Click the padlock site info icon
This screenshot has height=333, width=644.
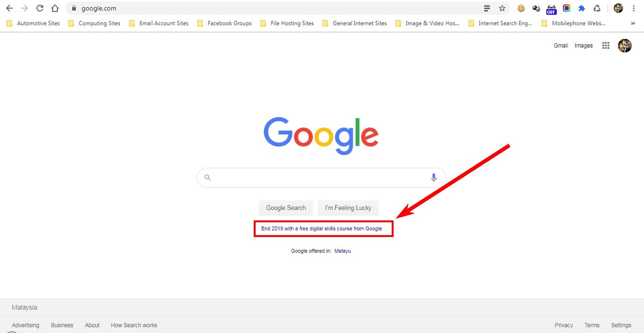click(x=74, y=8)
